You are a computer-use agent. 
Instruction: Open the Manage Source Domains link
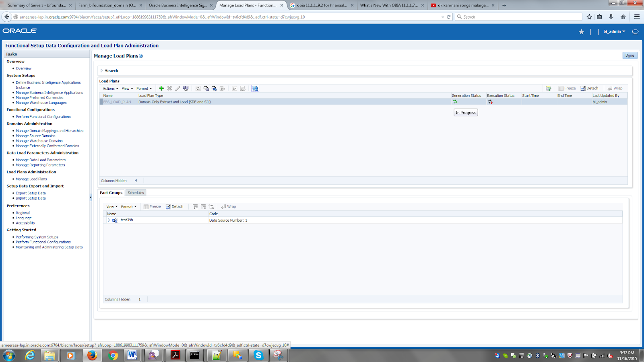coord(35,136)
